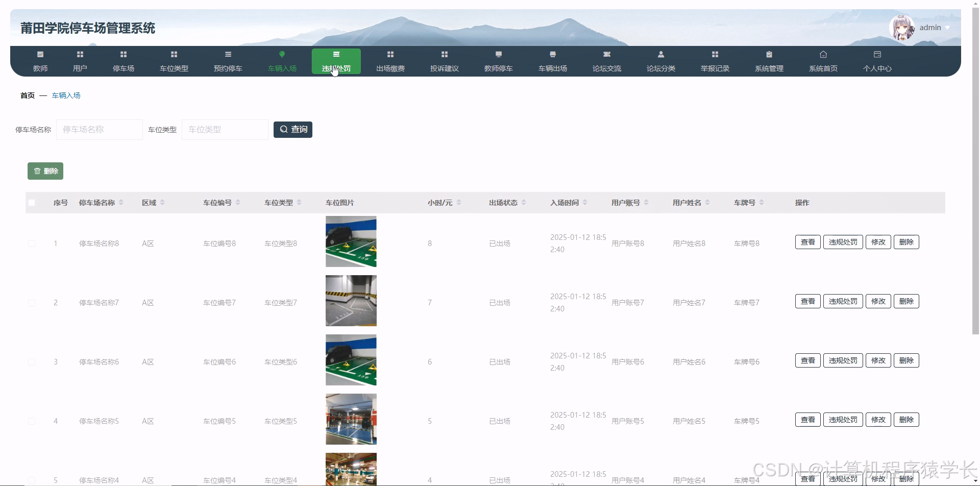Open the 预约停车 nav icon
This screenshot has width=980, height=486.
228,54
